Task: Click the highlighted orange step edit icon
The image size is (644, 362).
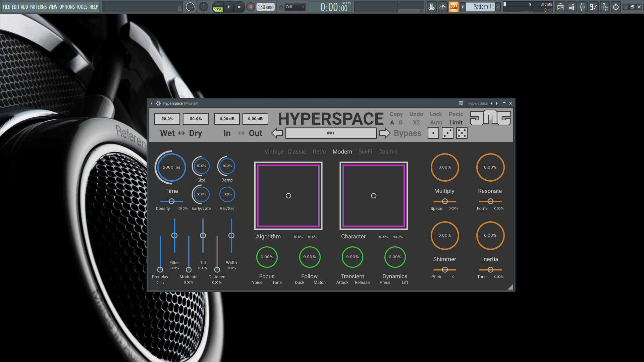Action: (x=453, y=7)
